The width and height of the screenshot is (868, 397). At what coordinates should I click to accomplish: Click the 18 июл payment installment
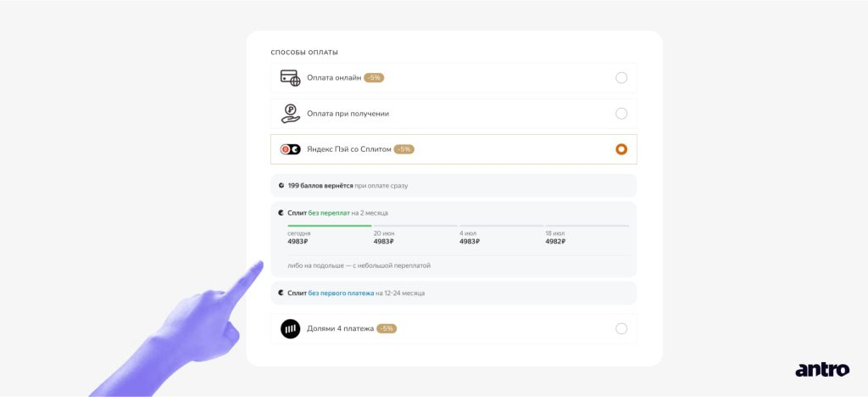[555, 238]
